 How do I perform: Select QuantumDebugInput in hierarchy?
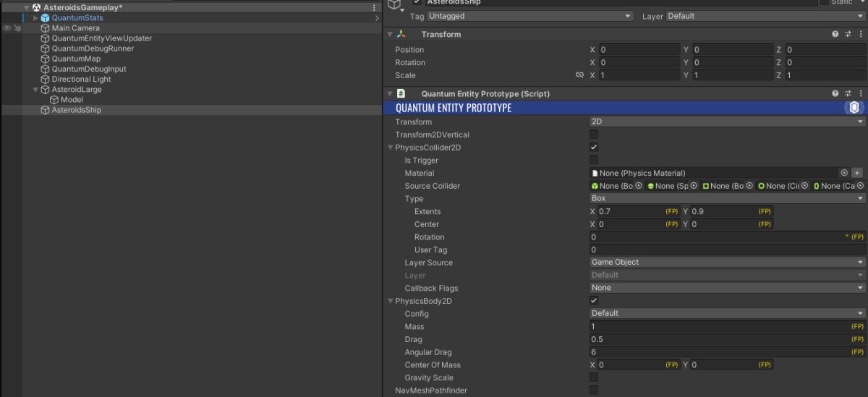click(x=89, y=69)
